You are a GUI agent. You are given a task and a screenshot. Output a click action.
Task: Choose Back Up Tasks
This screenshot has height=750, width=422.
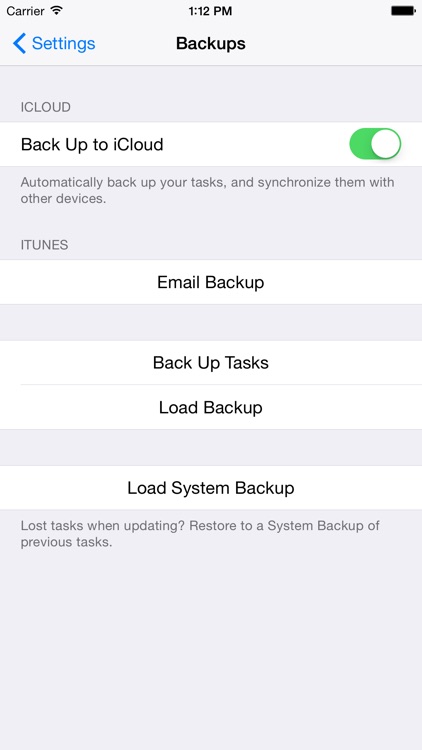211,363
